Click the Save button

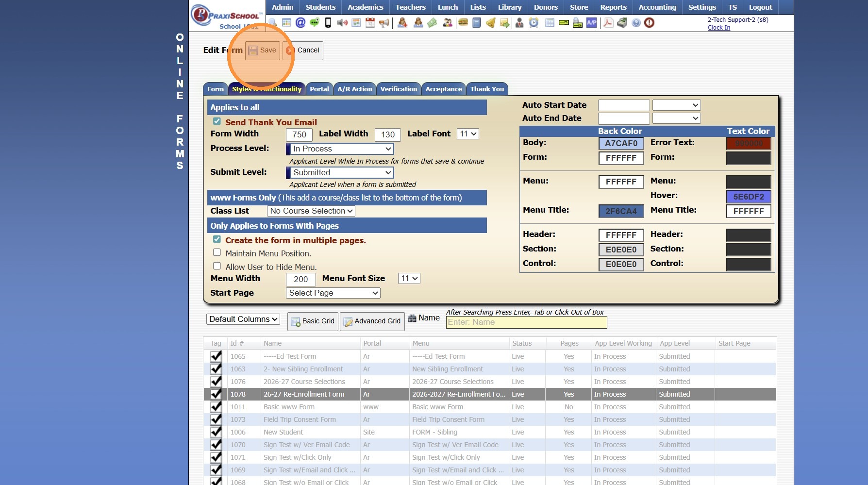pos(263,50)
